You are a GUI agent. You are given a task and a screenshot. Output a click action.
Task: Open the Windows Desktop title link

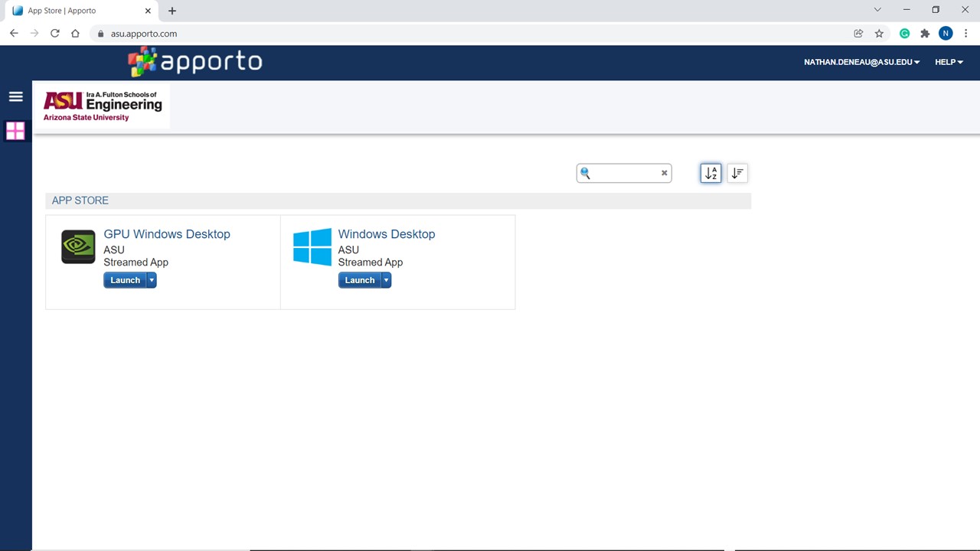(387, 234)
